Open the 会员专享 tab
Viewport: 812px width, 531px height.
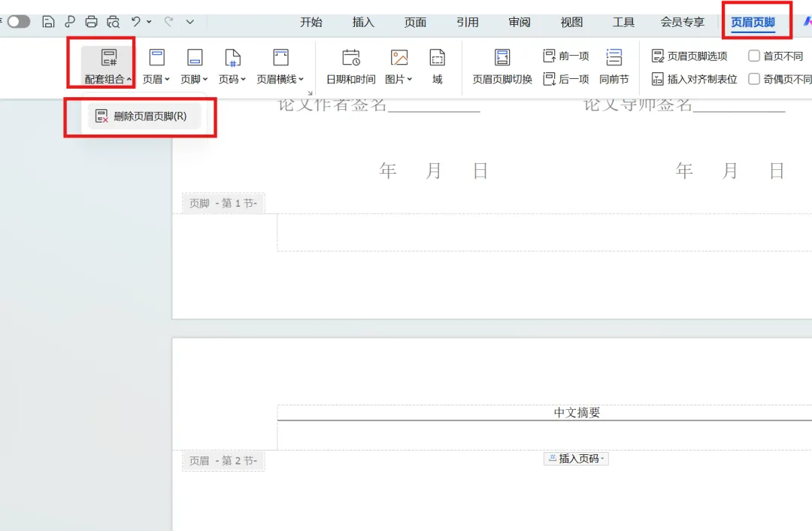click(683, 22)
